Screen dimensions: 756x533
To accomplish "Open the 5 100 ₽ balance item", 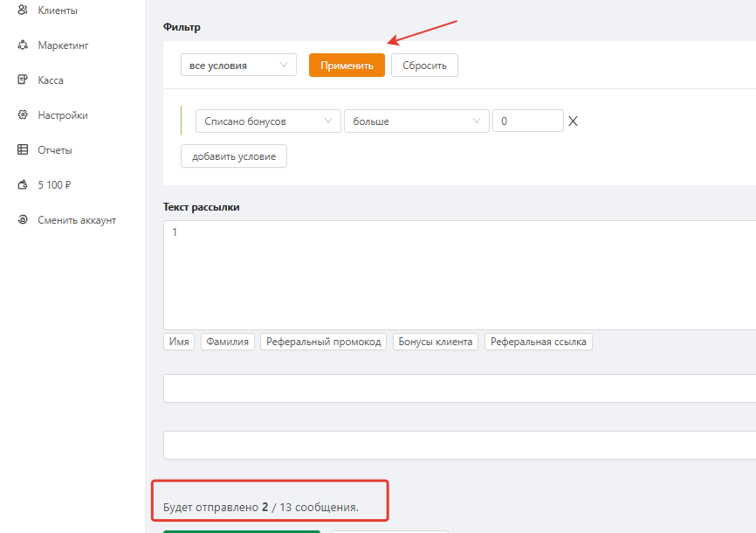I will point(54,185).
